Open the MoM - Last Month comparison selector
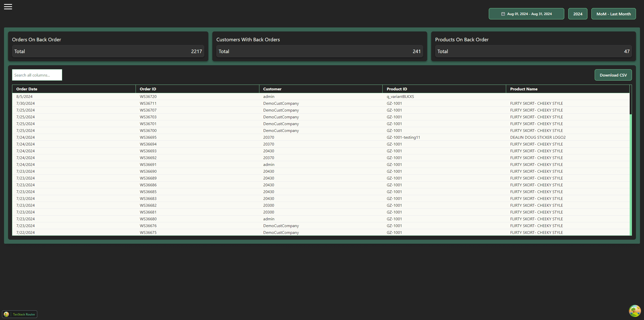The width and height of the screenshot is (644, 320). click(613, 14)
